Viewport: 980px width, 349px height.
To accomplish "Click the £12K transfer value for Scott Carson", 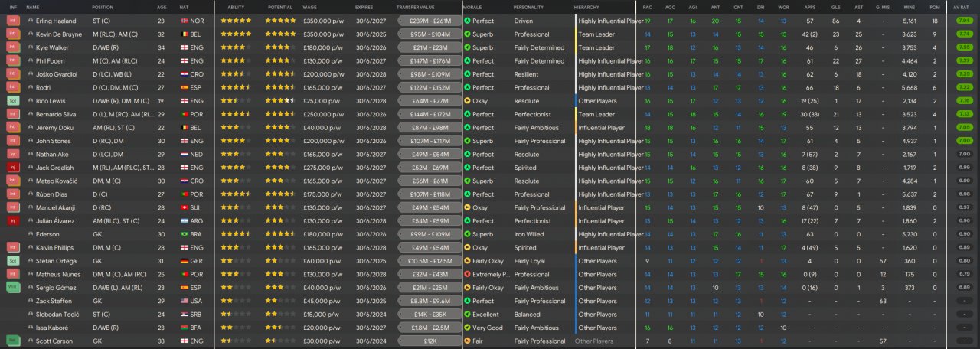I will tap(430, 341).
